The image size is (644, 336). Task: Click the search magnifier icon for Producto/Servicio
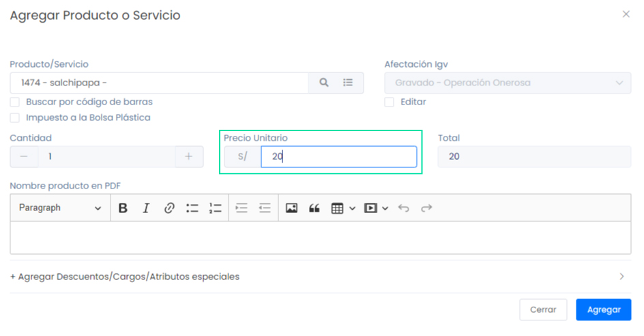coord(324,83)
